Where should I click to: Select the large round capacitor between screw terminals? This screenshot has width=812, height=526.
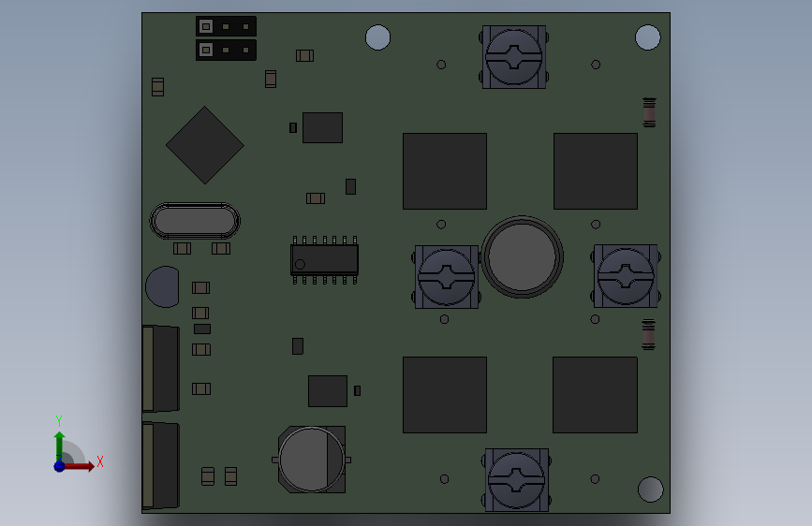click(x=522, y=256)
